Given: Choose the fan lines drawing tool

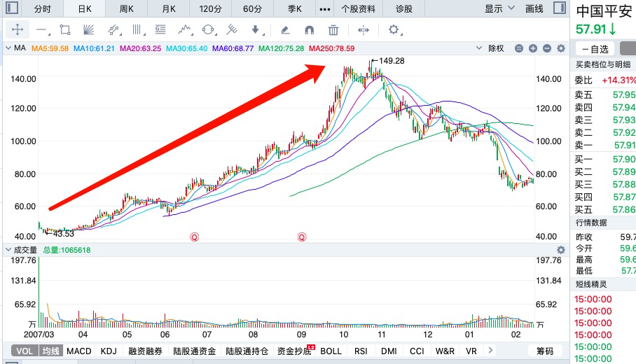Looking at the screenshot, I should (x=89, y=30).
